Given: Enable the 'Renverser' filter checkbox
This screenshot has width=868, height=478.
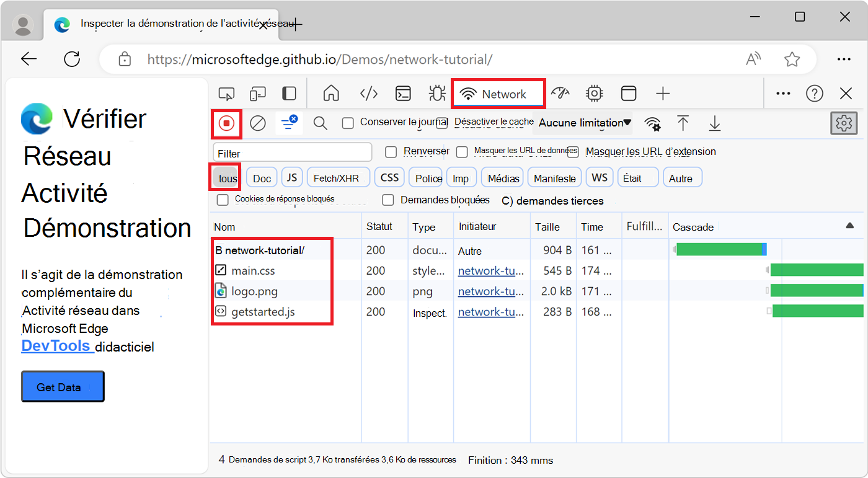Looking at the screenshot, I should tap(391, 151).
